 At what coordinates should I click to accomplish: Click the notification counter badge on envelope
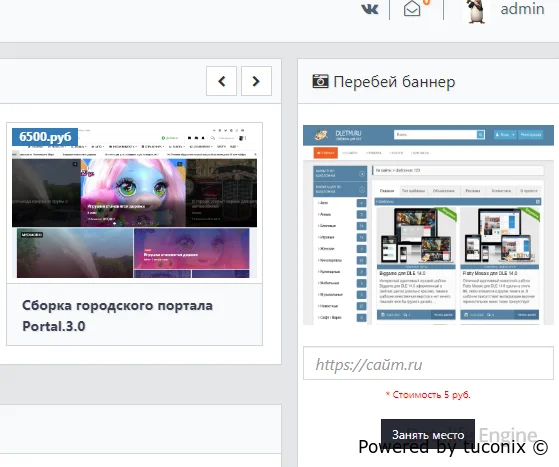426,2
